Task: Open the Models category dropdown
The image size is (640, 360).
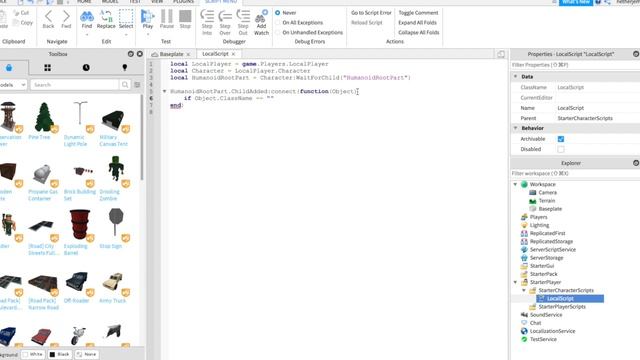Action: (x=13, y=84)
